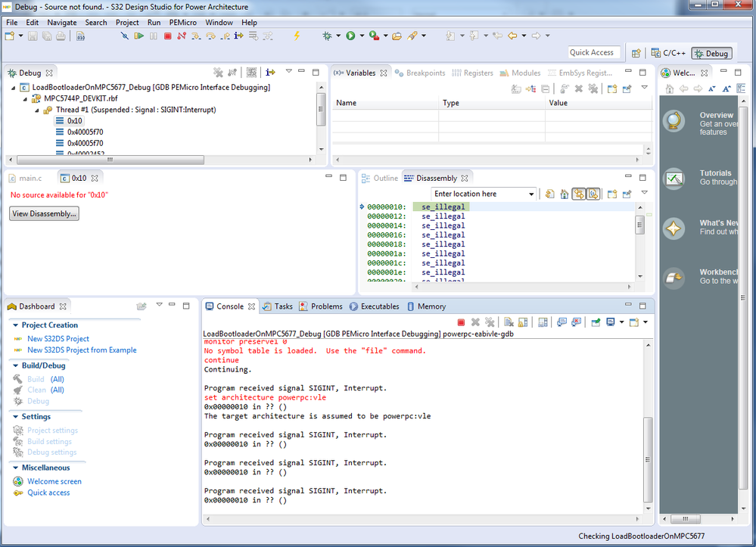
Task: Collapse the Miscellaneous section in Dashboard
Action: (15, 468)
